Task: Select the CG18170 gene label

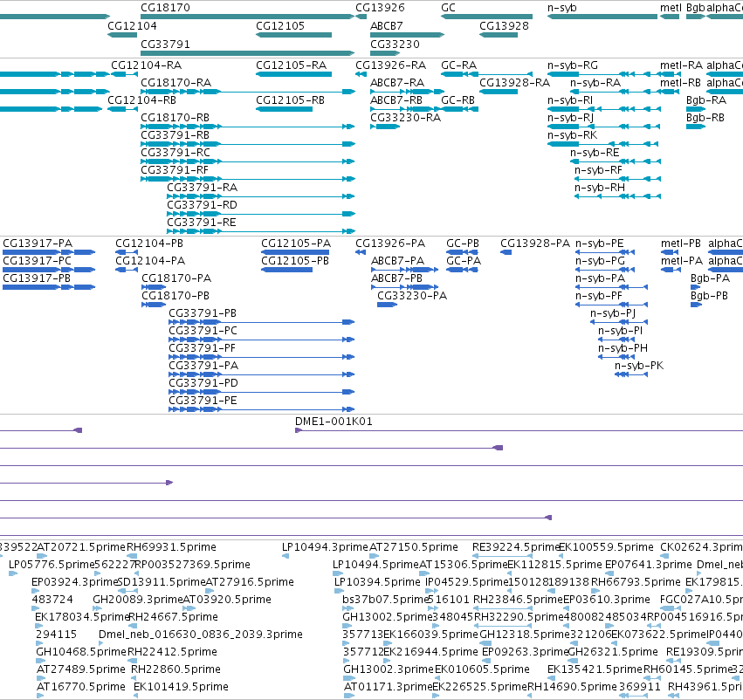Action: pos(165,8)
